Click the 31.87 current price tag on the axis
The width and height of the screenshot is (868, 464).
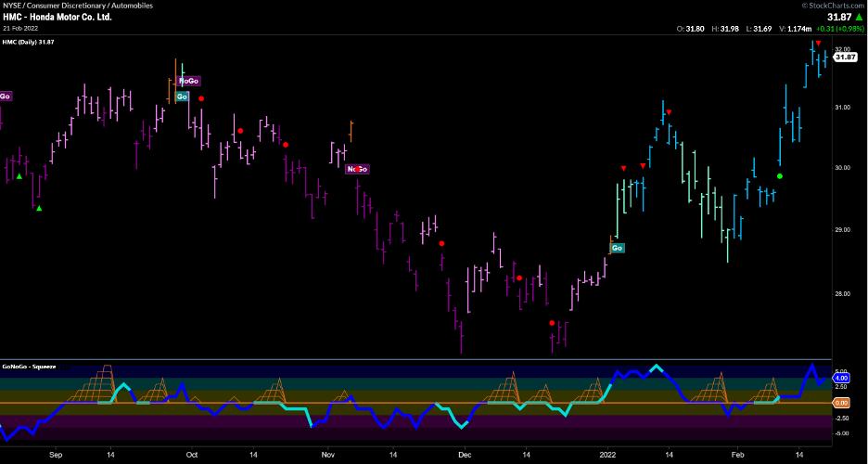click(846, 57)
